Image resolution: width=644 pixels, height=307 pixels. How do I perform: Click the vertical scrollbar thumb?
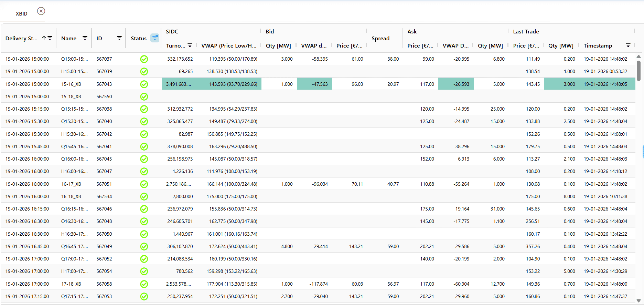638,71
